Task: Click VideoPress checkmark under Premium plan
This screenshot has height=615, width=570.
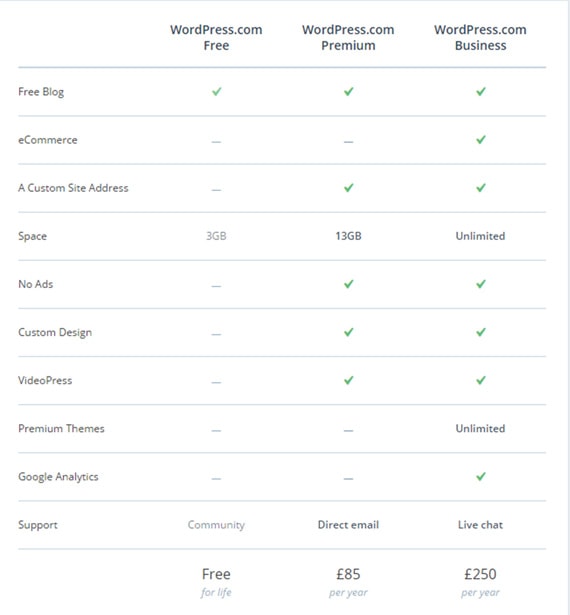Action: pyautogui.click(x=348, y=380)
